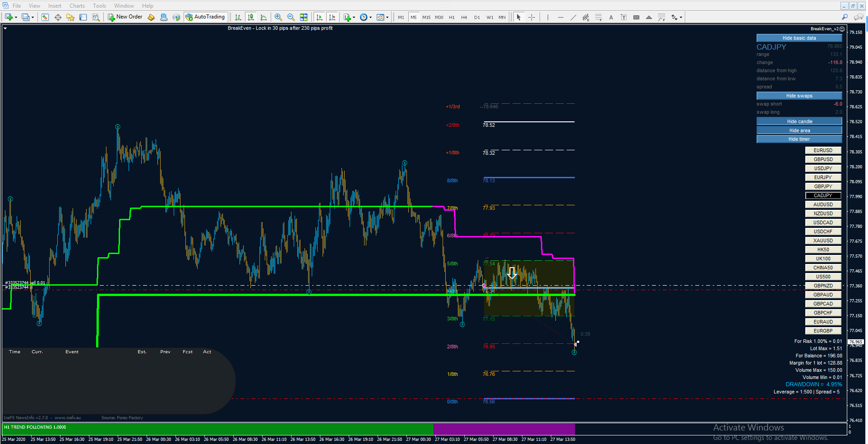Toggle Hide basic data panel
This screenshot has height=444, width=868.
tap(799, 38)
